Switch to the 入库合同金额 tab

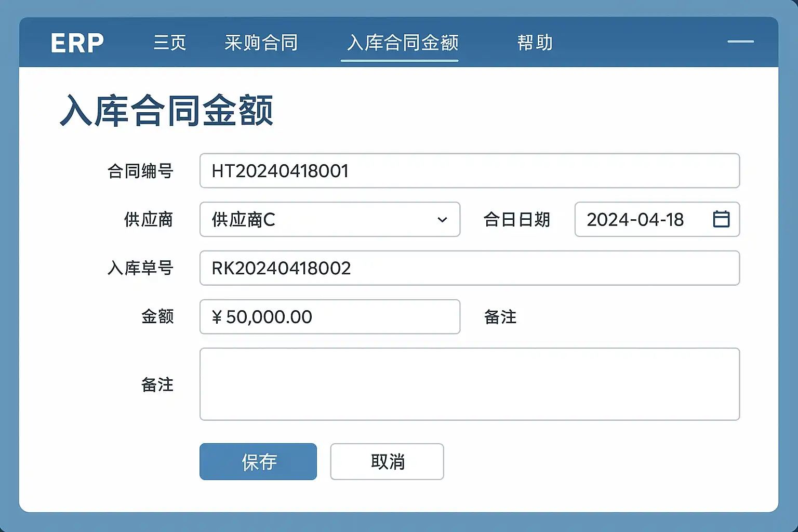click(403, 43)
